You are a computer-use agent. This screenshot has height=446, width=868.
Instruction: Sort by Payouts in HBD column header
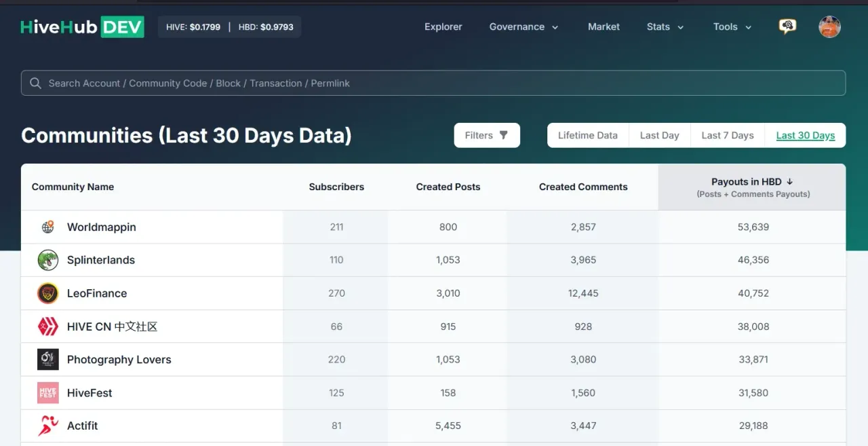click(752, 187)
